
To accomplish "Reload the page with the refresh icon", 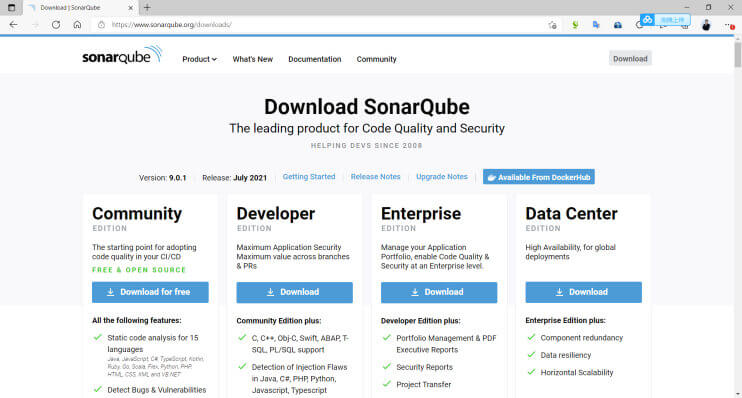I will 56,25.
